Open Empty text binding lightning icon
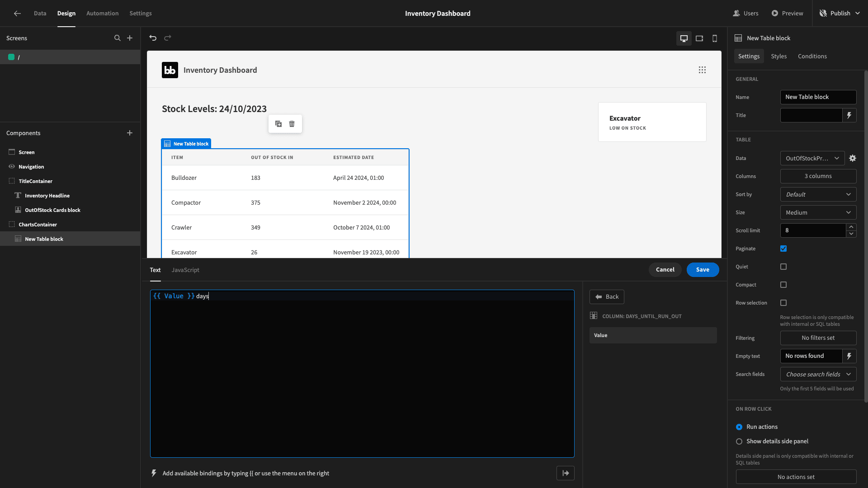Image resolution: width=868 pixels, height=488 pixels. click(849, 356)
